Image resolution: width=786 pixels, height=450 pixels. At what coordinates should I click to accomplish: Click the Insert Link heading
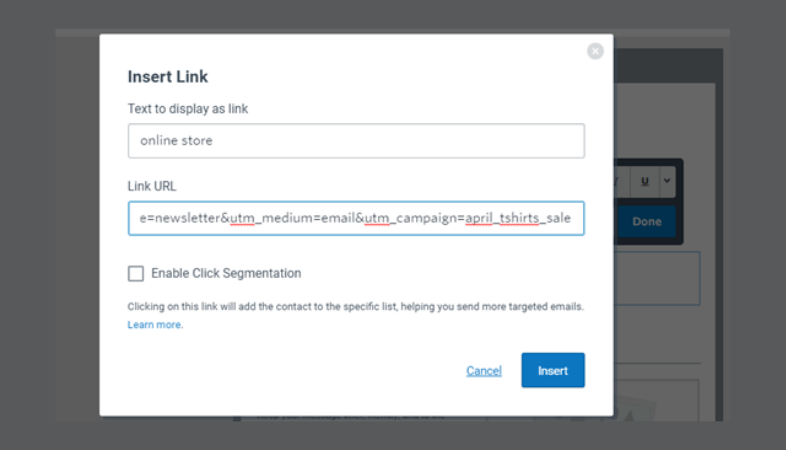coord(167,77)
